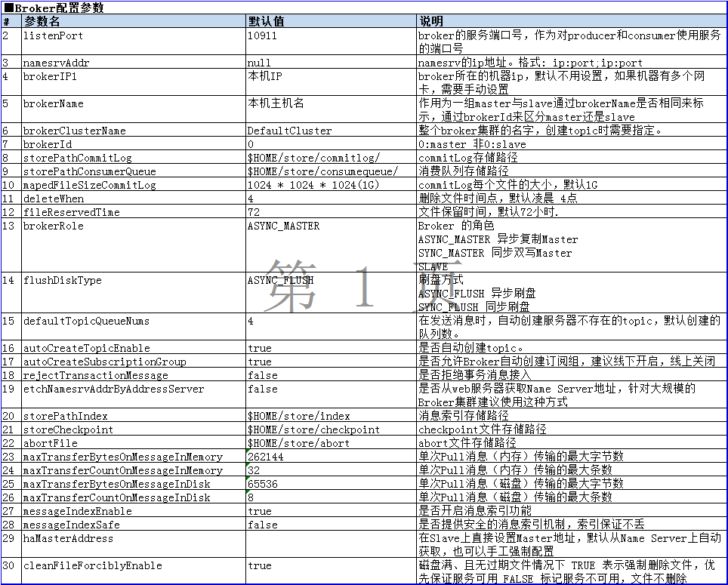Click the 262144 value cell

pos(331,456)
